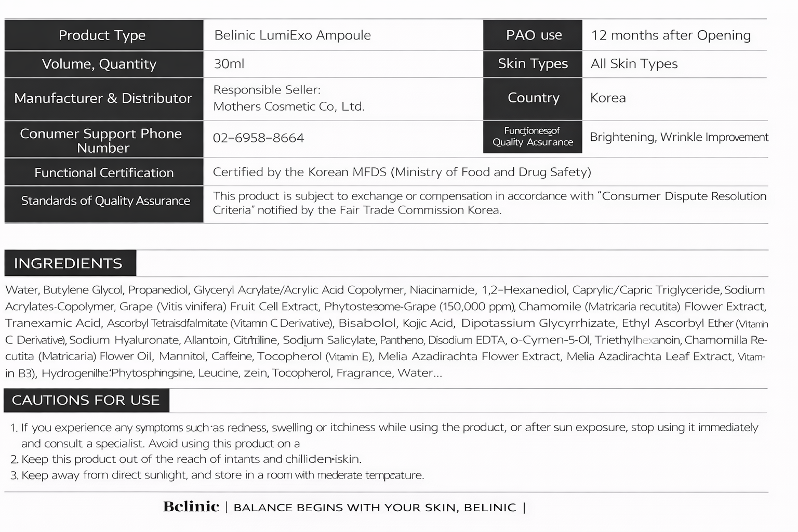
Task: Select the Manufacturer & Distributor header
Action: click(103, 98)
